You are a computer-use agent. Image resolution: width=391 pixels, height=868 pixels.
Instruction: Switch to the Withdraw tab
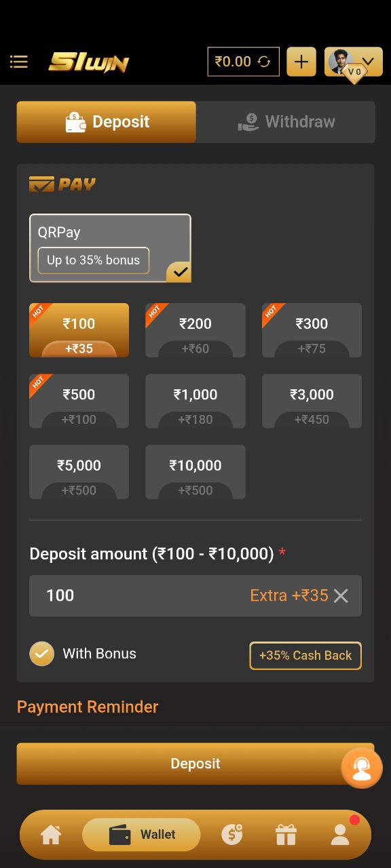(x=285, y=121)
